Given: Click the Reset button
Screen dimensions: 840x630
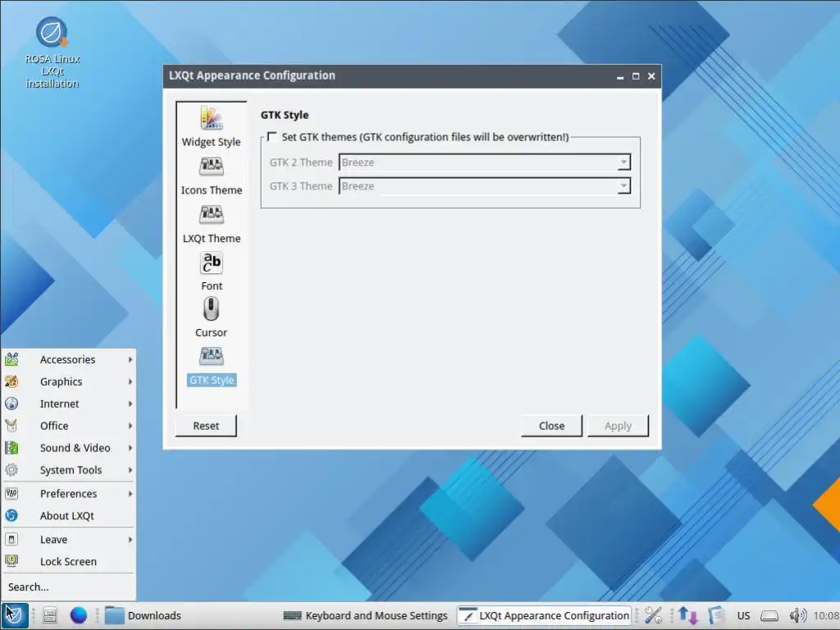Looking at the screenshot, I should point(206,426).
